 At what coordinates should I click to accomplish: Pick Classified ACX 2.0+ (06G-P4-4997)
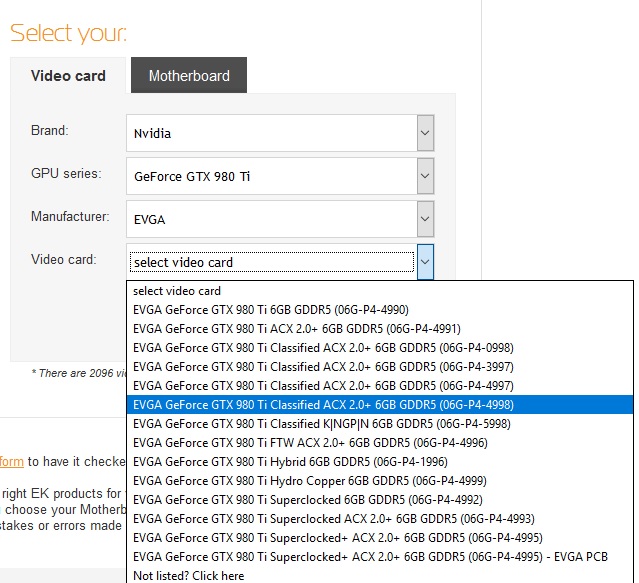(380, 386)
